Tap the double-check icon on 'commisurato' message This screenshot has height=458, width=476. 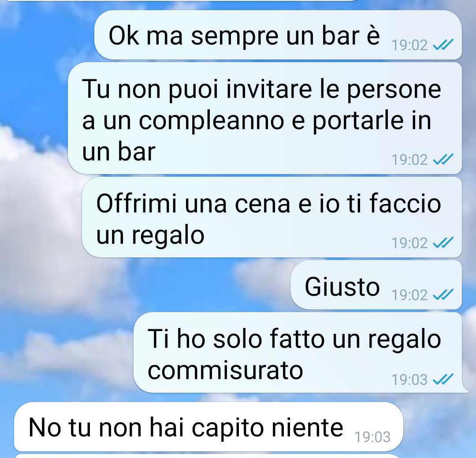(443, 380)
